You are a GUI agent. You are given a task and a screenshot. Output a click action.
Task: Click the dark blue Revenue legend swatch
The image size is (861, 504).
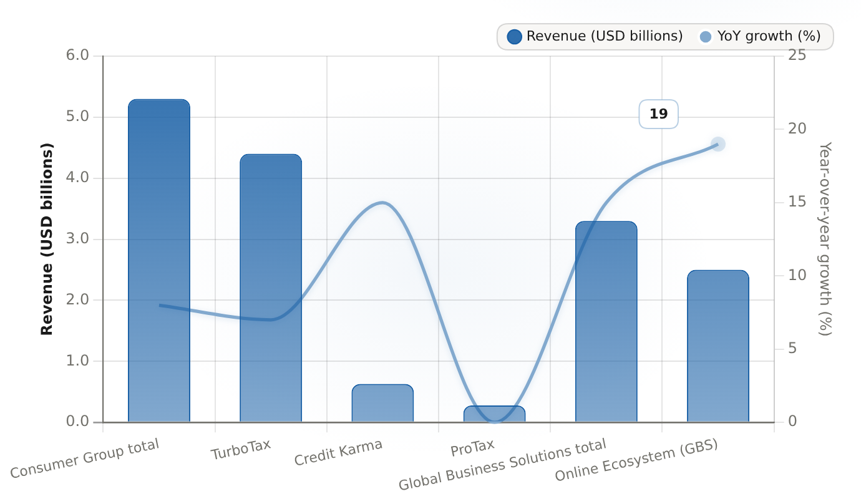[x=514, y=36]
